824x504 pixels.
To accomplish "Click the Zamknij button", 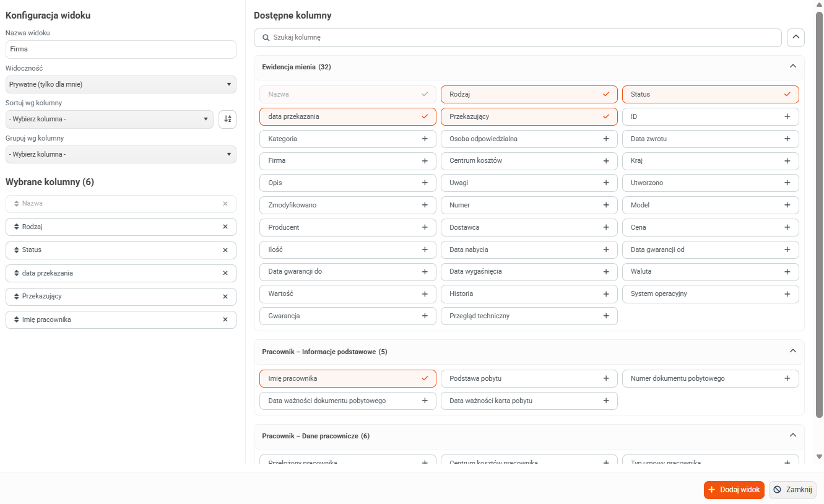I will (x=792, y=490).
